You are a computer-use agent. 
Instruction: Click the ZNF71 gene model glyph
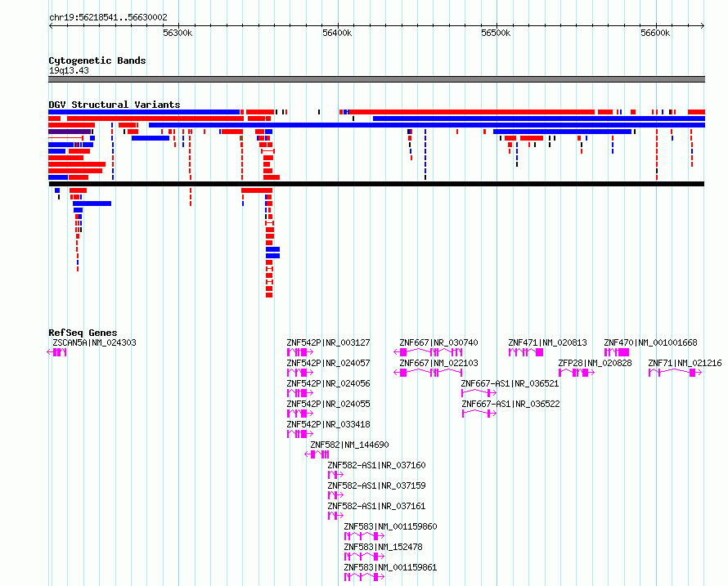(x=675, y=373)
